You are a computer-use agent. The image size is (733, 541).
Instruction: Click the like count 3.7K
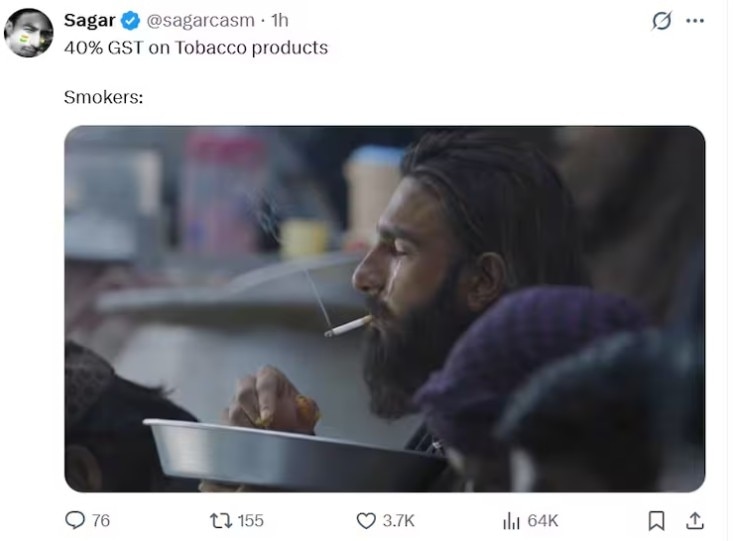[398, 520]
